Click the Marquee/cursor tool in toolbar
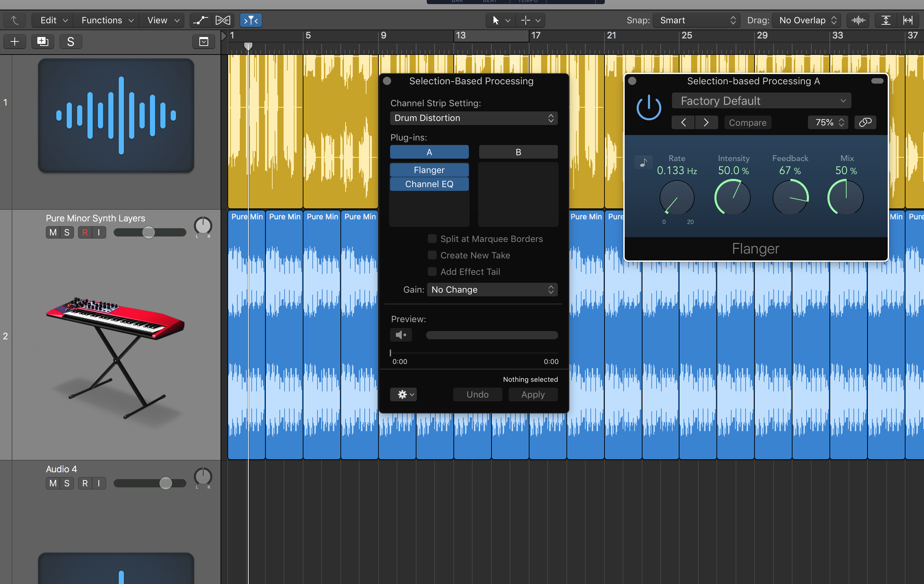 tap(527, 20)
